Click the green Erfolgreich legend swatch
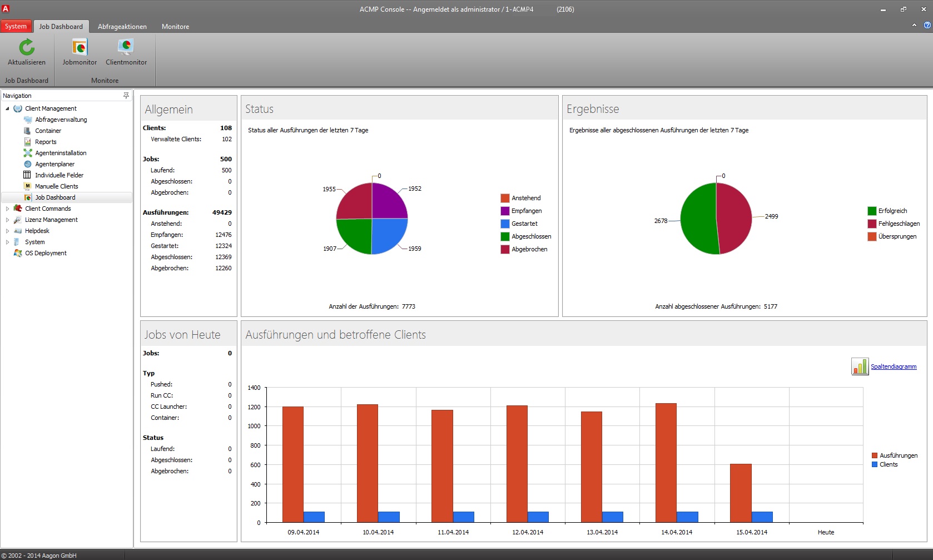Screen dimensions: 933x560 pyautogui.click(x=872, y=211)
